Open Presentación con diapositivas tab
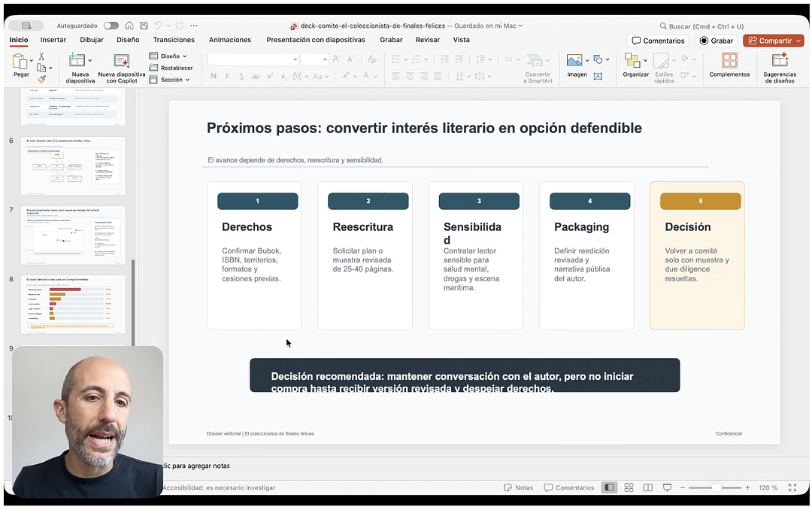Screen dimensions: 812x510 click(316, 40)
